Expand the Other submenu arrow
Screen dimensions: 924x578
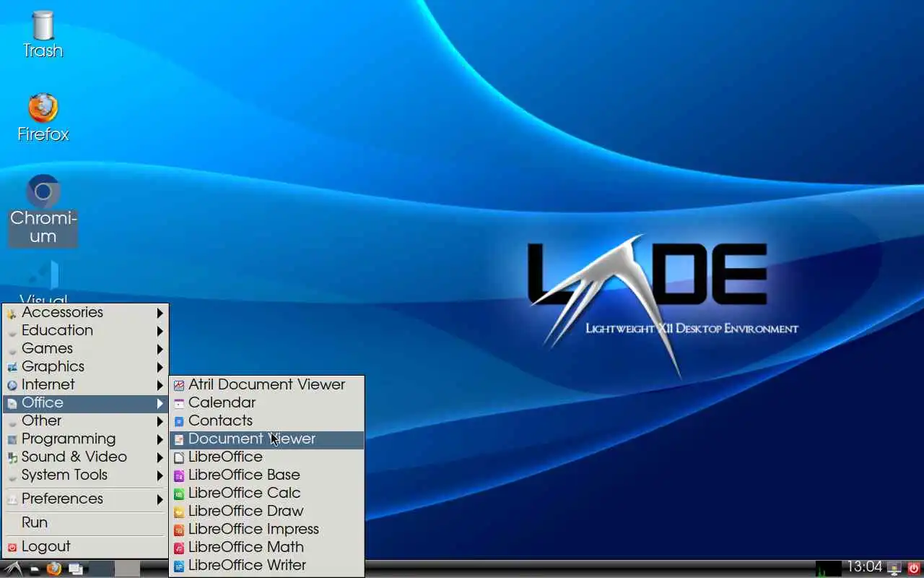[x=160, y=421]
